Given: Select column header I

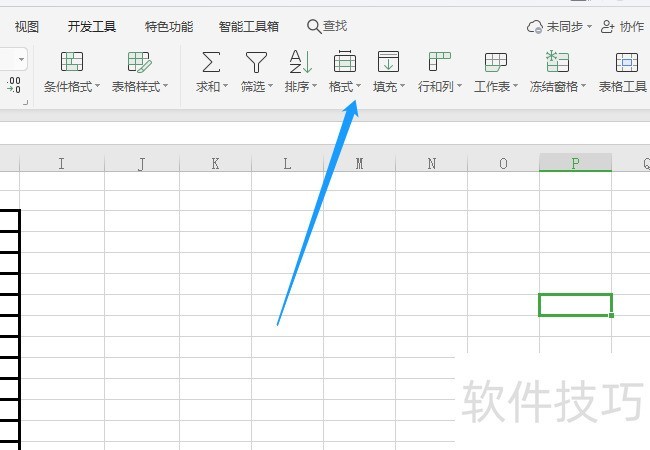Looking at the screenshot, I should click(62, 163).
